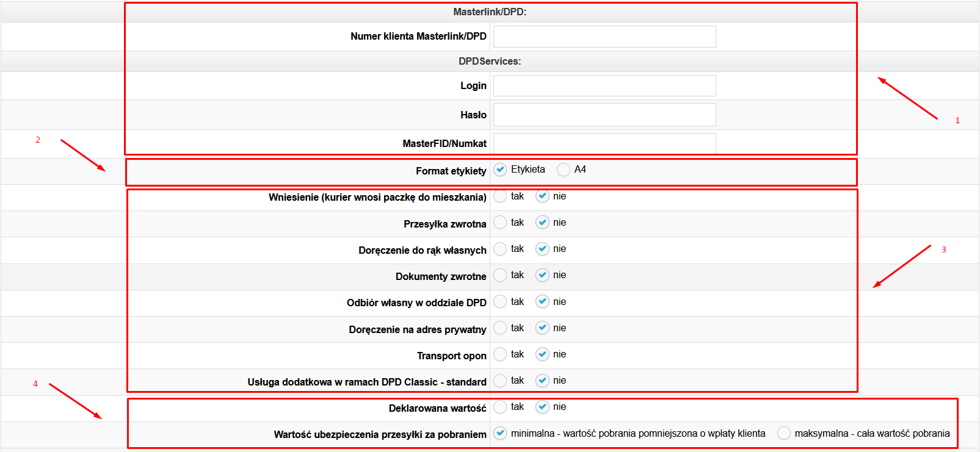This screenshot has height=452, width=980.
Task: Select tak for DPD Classic standard service
Action: point(500,381)
